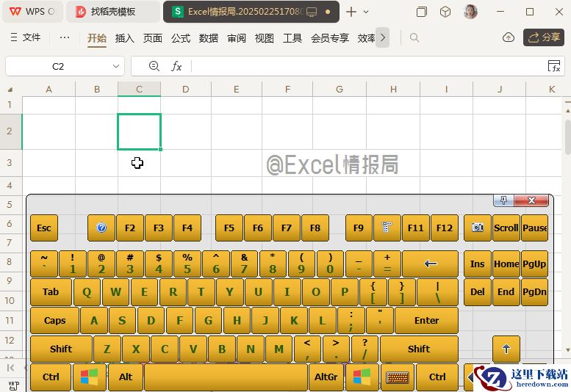Switch to the 视图 ribbon tab
This screenshot has width=571, height=392.
coord(265,38)
